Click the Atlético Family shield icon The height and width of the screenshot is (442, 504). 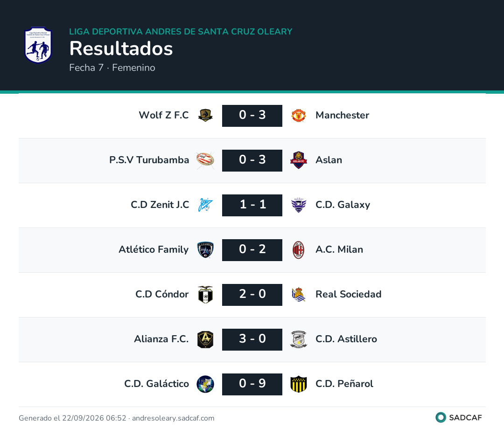[x=205, y=249]
